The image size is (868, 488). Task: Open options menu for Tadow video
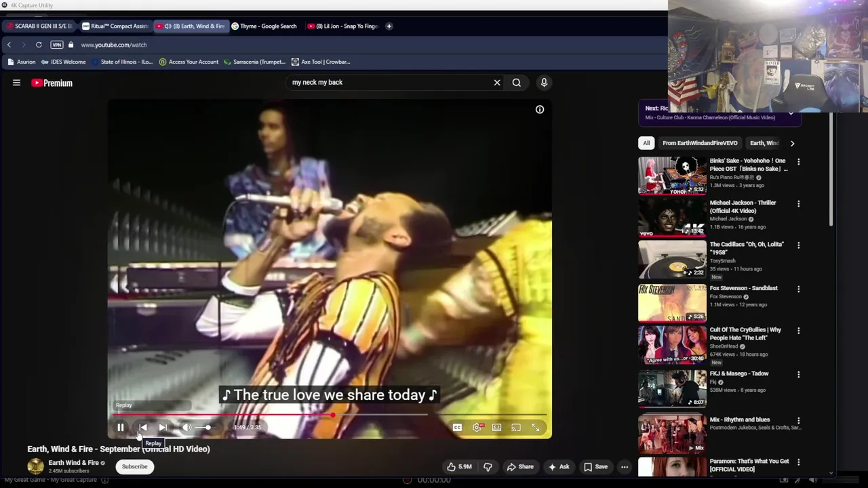click(x=798, y=374)
